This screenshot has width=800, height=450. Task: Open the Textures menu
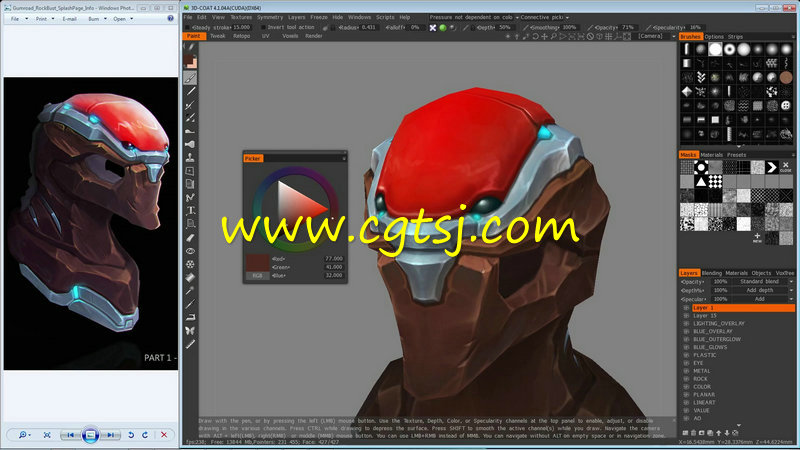241,17
